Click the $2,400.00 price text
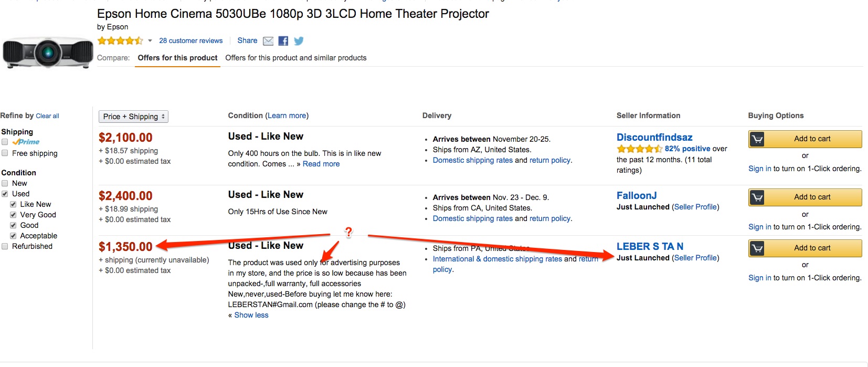The height and width of the screenshot is (367, 868). pyautogui.click(x=125, y=196)
